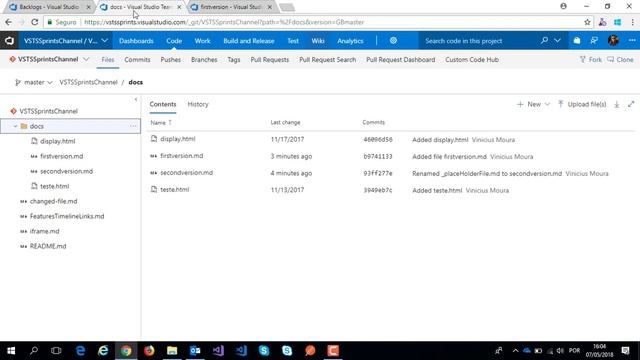Show hidden system tray icons chevron

click(515, 351)
